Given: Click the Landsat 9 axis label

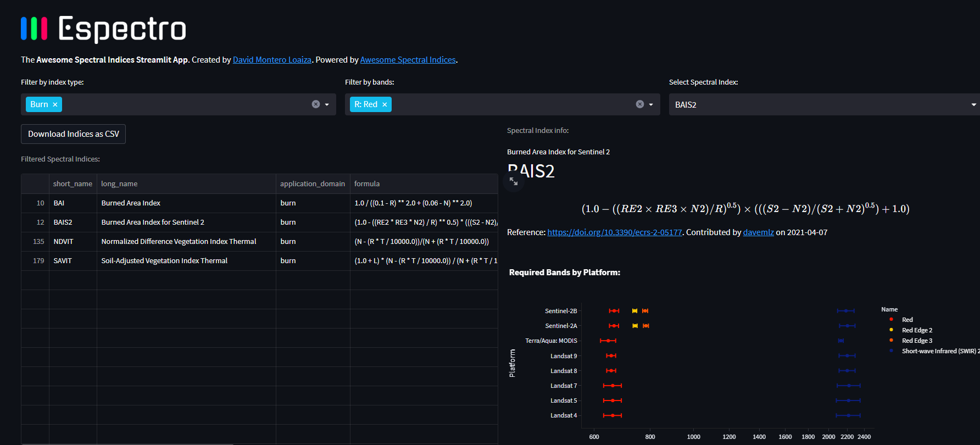Looking at the screenshot, I should tap(564, 356).
